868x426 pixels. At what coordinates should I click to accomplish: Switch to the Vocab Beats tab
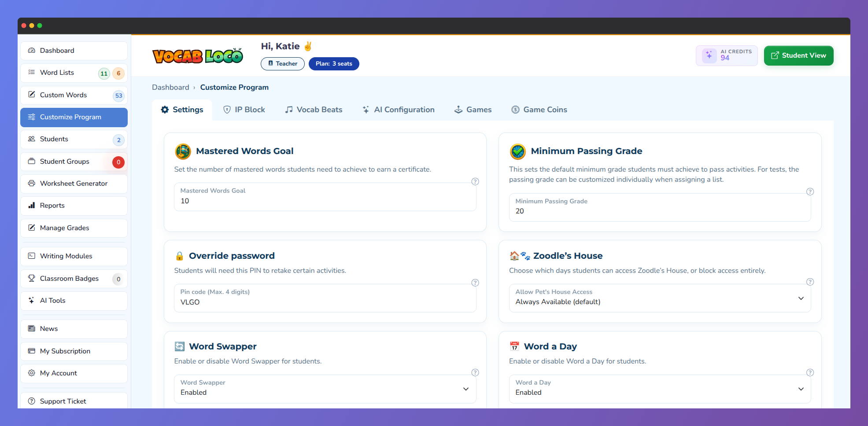tap(314, 110)
